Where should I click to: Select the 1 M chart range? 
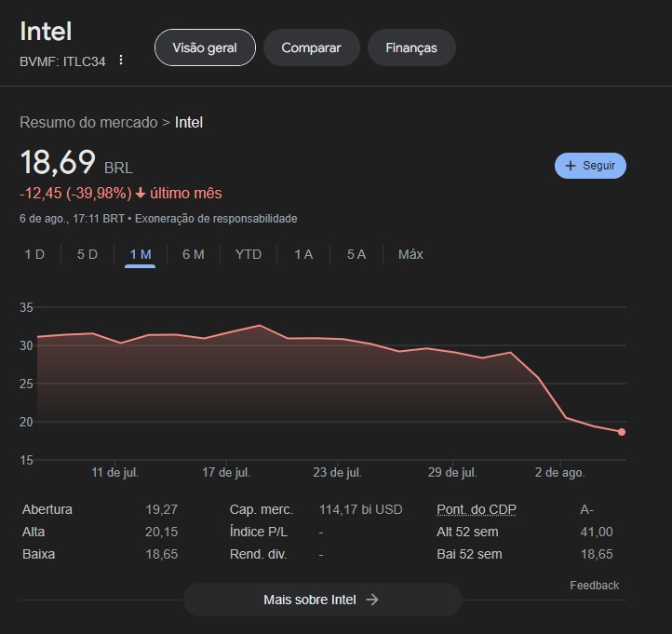coord(140,254)
